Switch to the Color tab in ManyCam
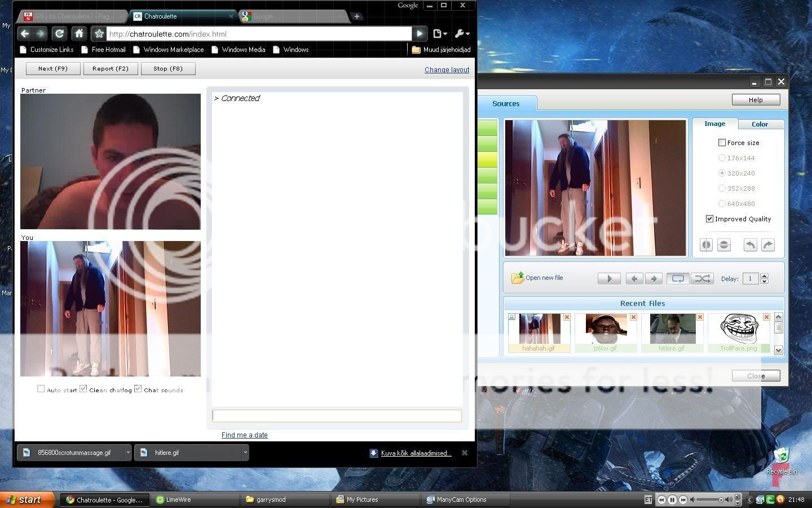Screen dimensions: 812x508 coord(760,124)
